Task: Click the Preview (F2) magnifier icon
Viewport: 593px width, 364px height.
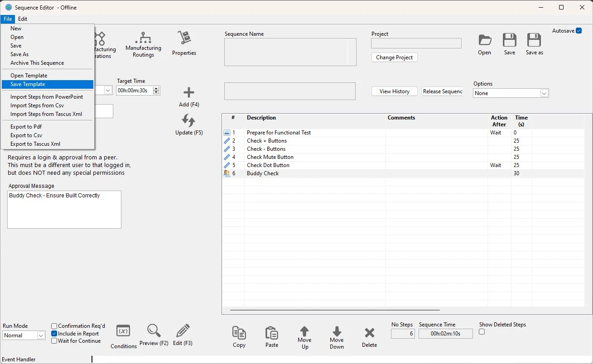Action: pyautogui.click(x=154, y=331)
